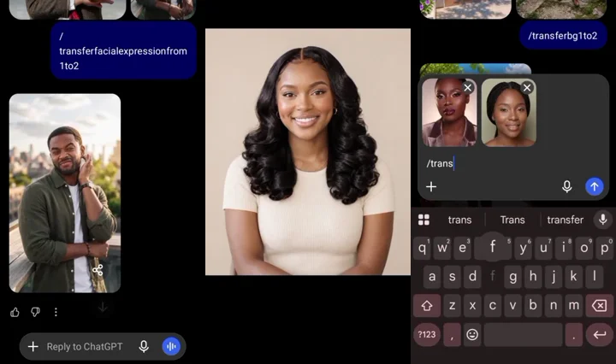Open the generated man on rooftop image
Viewport: 616px width, 364px height.
(65, 193)
